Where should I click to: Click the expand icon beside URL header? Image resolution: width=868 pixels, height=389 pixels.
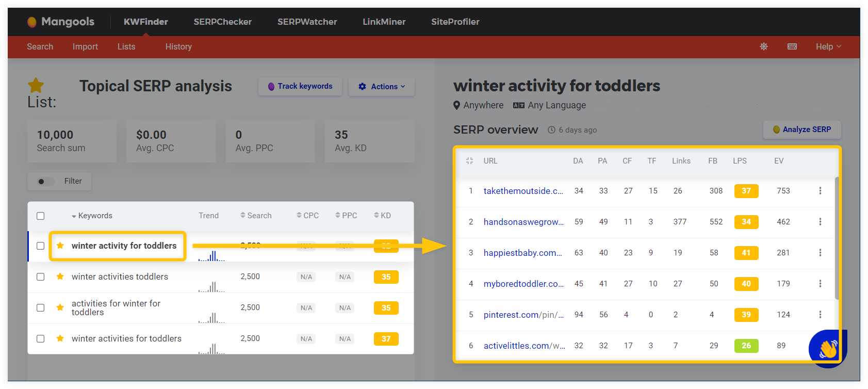(x=469, y=161)
